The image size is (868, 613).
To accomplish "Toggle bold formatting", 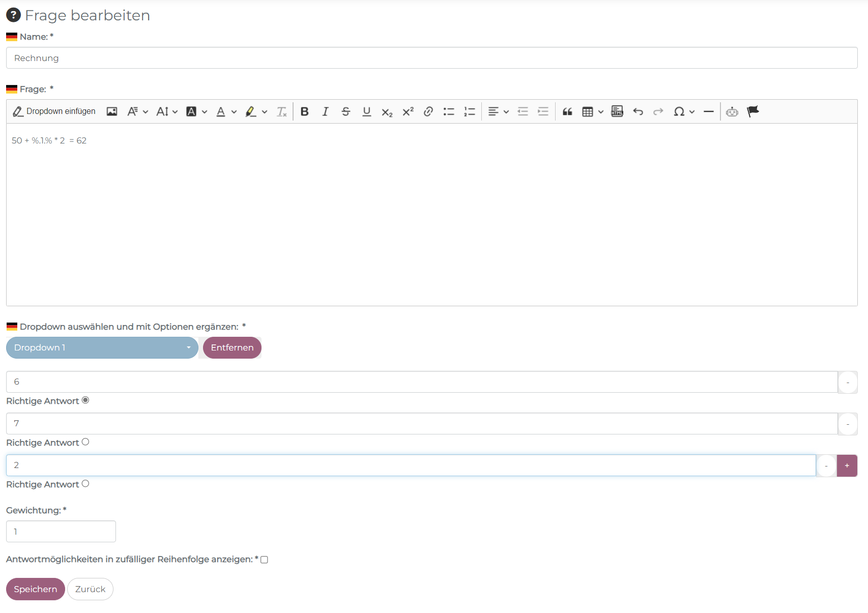I will click(x=304, y=111).
